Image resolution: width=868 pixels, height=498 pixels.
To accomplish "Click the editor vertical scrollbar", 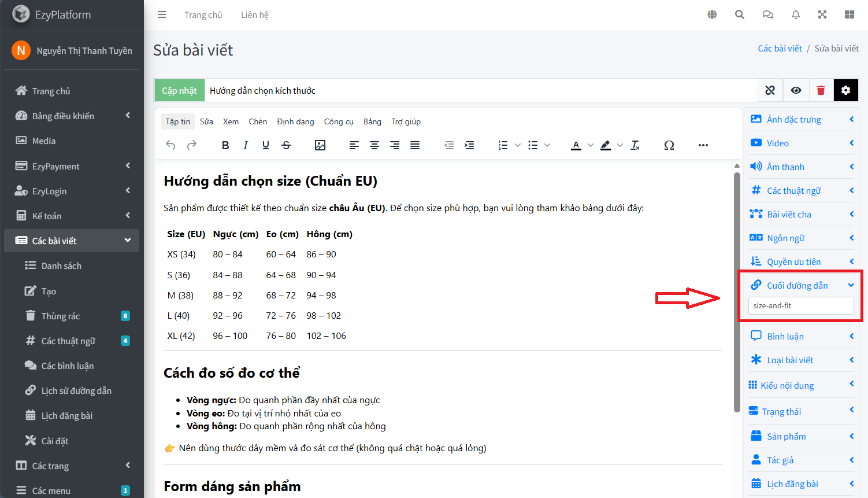I will pyautogui.click(x=737, y=289).
